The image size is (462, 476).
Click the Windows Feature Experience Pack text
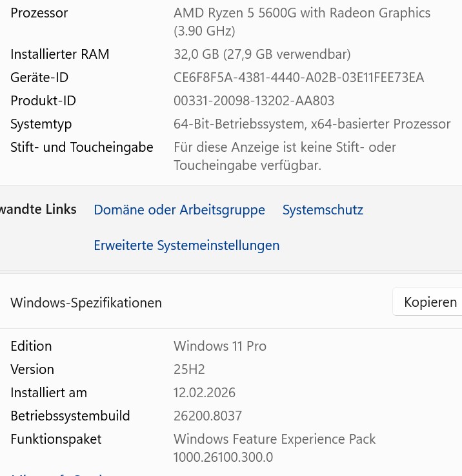tap(275, 439)
